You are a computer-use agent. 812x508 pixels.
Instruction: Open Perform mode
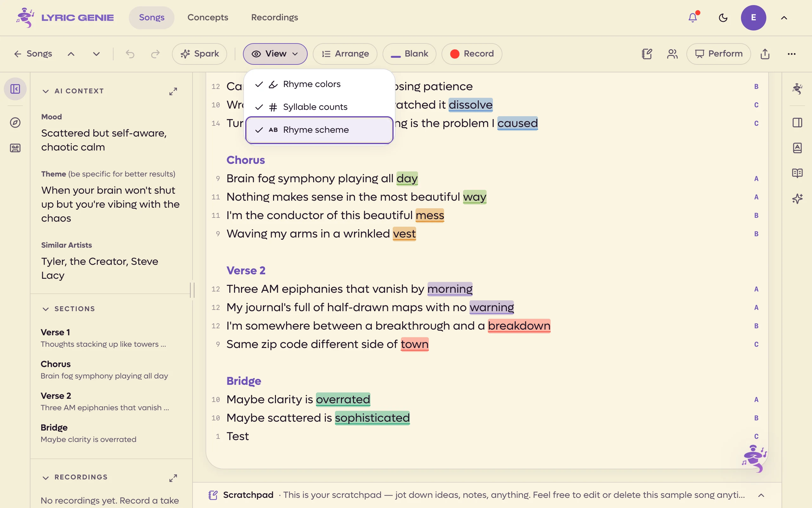pos(718,54)
